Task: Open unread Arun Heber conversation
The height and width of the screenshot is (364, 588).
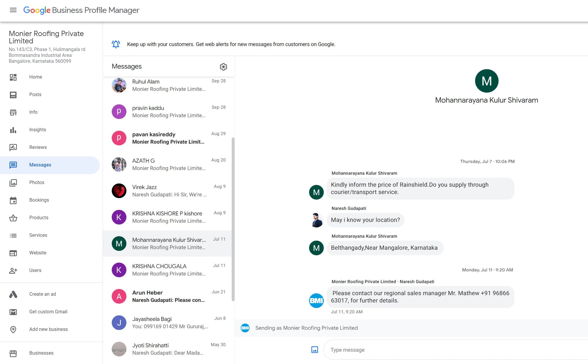Action: (x=167, y=296)
